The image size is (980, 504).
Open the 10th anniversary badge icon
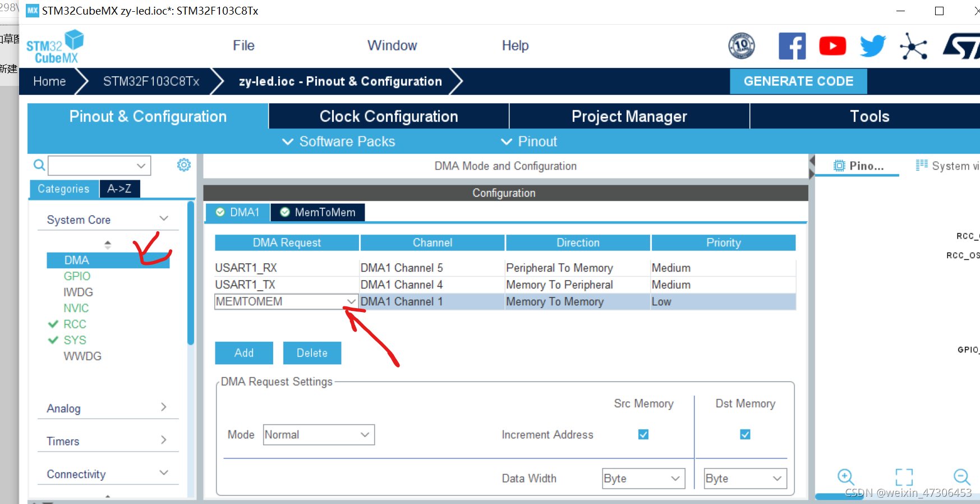pos(742,45)
